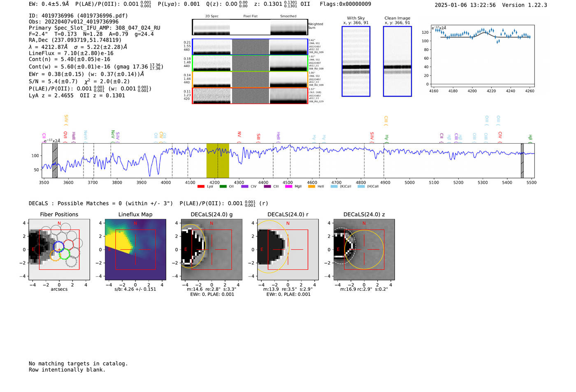Viewport: 576px width, 392px height.
Task: Select the 'No matching targets in catalog.' text
Action: [x=78, y=364]
